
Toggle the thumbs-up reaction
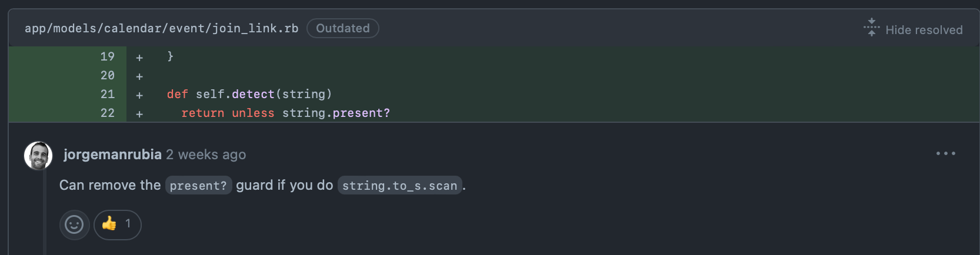(118, 224)
